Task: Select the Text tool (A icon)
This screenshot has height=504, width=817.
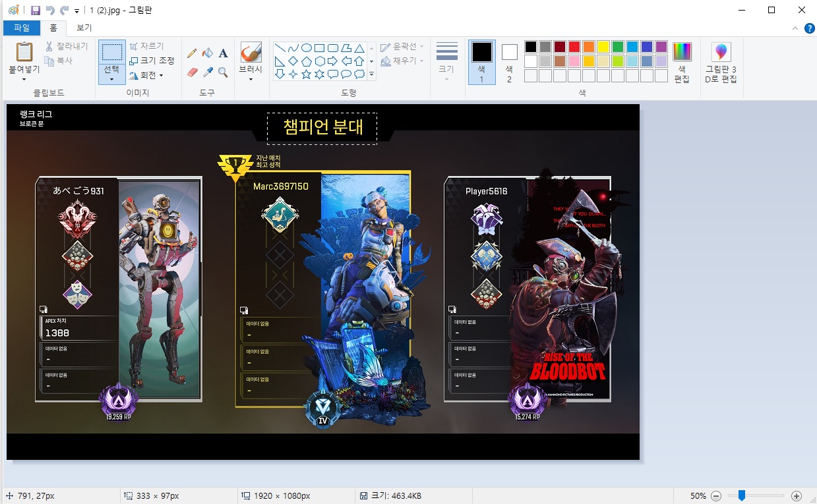Action: click(x=223, y=53)
